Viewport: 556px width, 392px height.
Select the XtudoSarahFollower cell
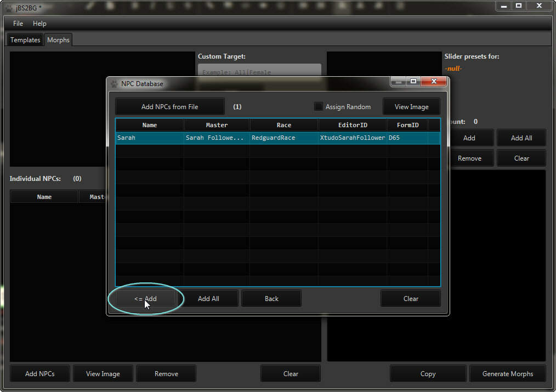[353, 138]
